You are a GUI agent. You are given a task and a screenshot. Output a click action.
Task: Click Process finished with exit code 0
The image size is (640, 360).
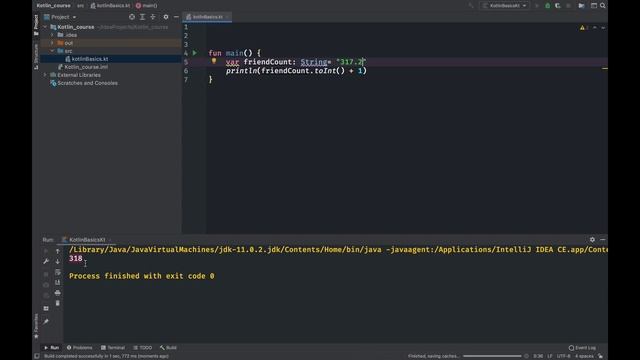(x=142, y=276)
